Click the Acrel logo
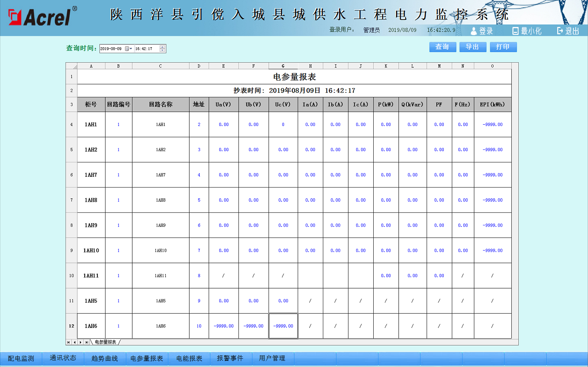 tap(42, 17)
